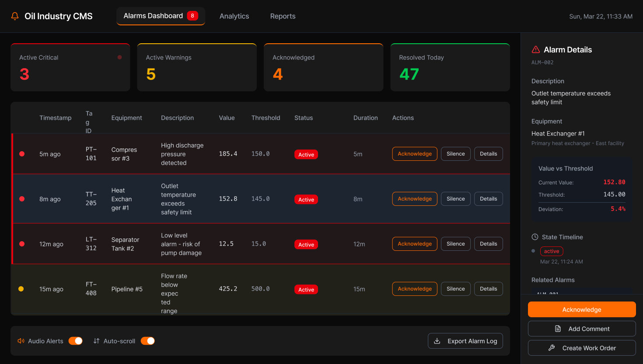
Task: Click the yellow severity dot for Pipeline #5
Action: pyautogui.click(x=21, y=289)
